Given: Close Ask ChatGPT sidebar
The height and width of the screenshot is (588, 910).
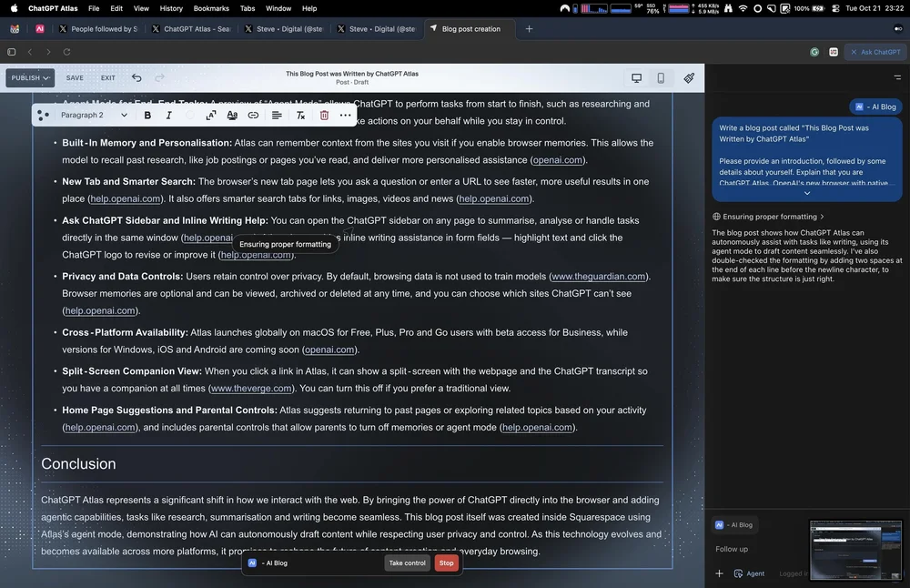Looking at the screenshot, I should [854, 52].
